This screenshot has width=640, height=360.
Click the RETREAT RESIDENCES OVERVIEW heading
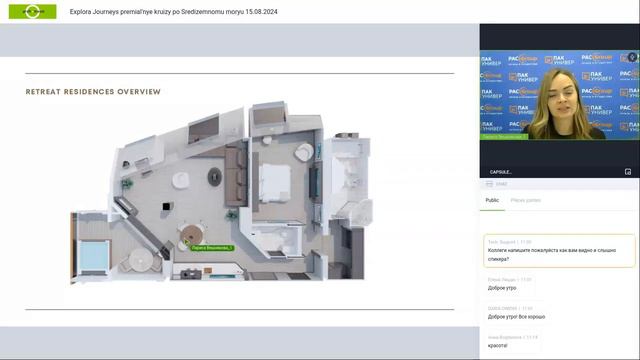click(x=93, y=92)
